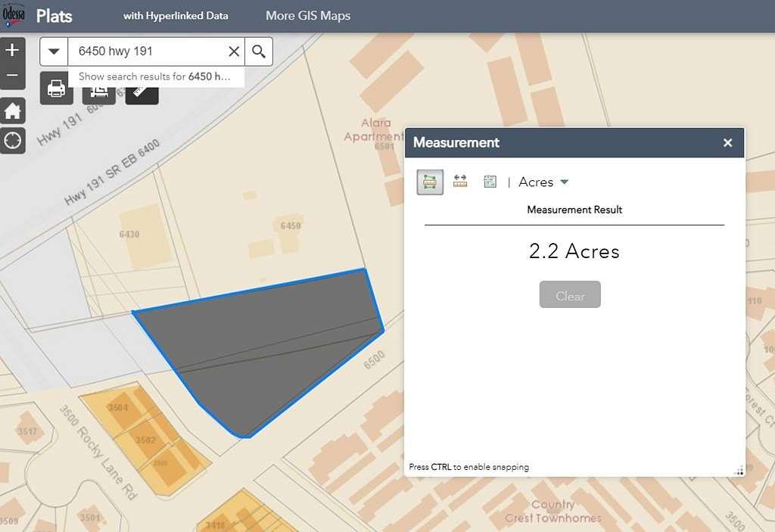Select the Area measurement tool

click(429, 182)
